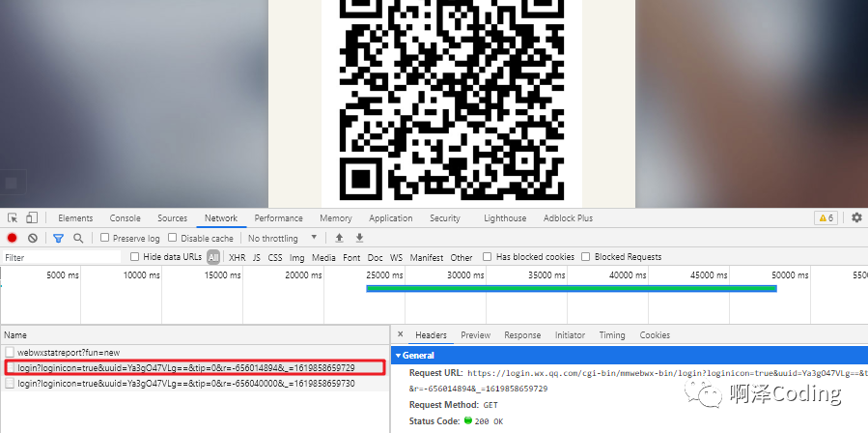This screenshot has height=433, width=868.
Task: Filter requests by Font
Action: click(351, 257)
